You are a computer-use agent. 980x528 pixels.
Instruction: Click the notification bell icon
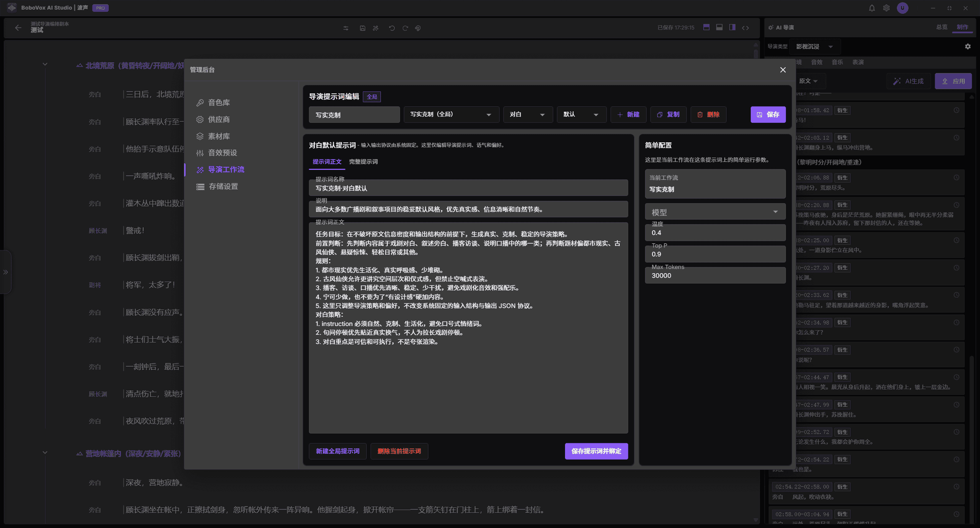click(x=872, y=8)
